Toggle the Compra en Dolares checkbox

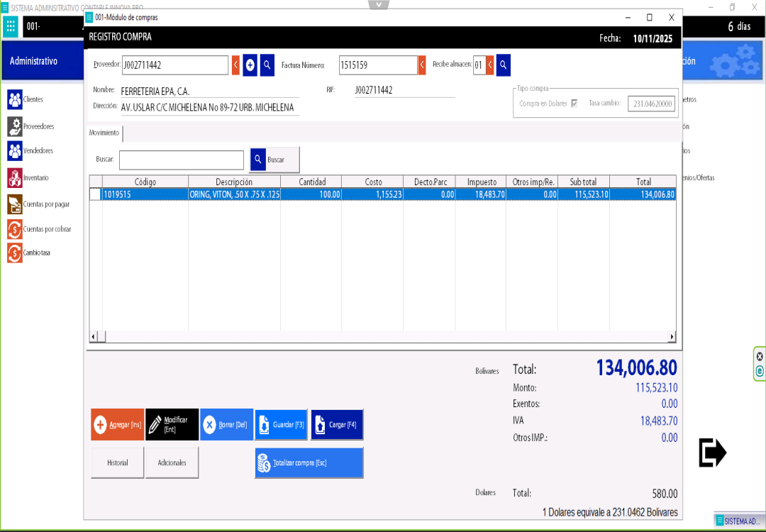coord(574,104)
